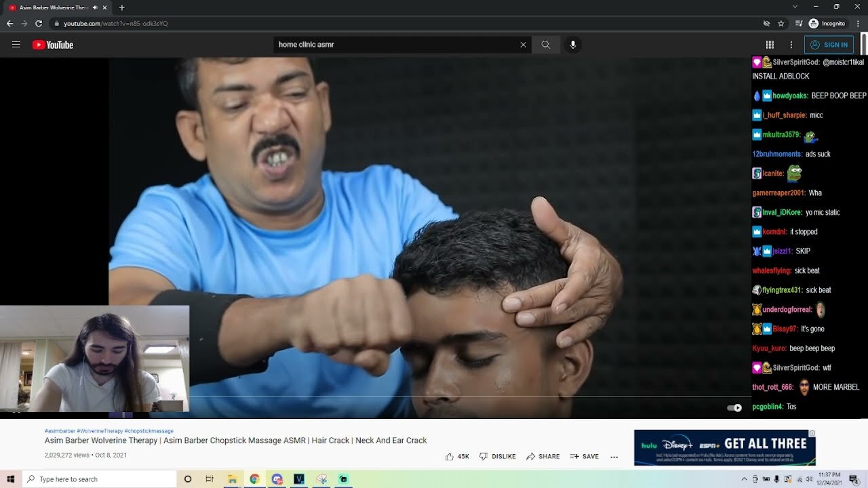Image resolution: width=868 pixels, height=488 pixels.
Task: Open File Explorer from taskbar
Action: click(x=231, y=479)
